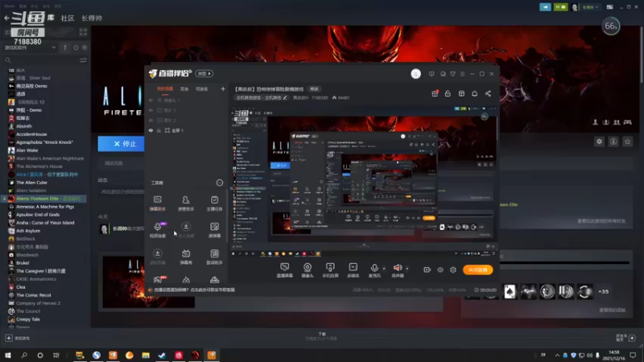Expand the speaker options arrow
Image resolution: width=644 pixels, height=362 pixels.
point(407,269)
